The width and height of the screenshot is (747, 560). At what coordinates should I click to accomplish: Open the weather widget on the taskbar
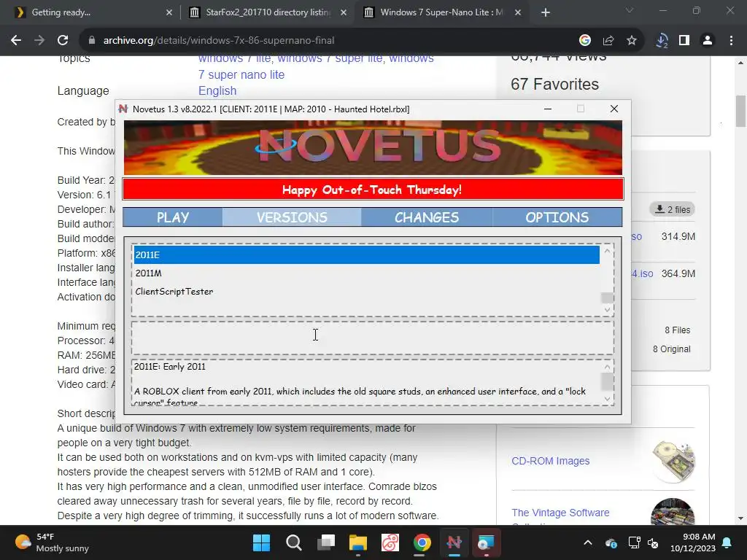53,542
